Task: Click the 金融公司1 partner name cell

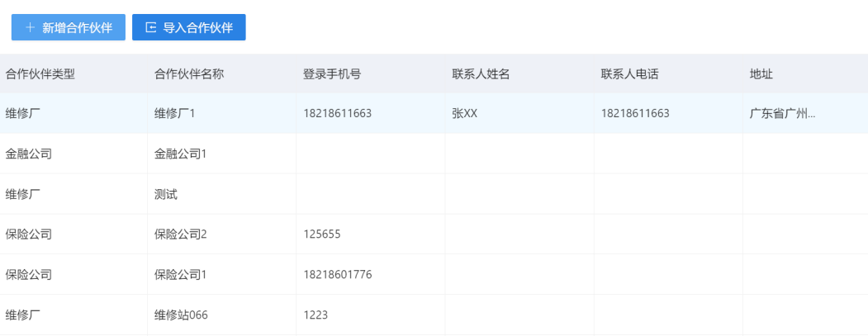Action: (x=180, y=154)
